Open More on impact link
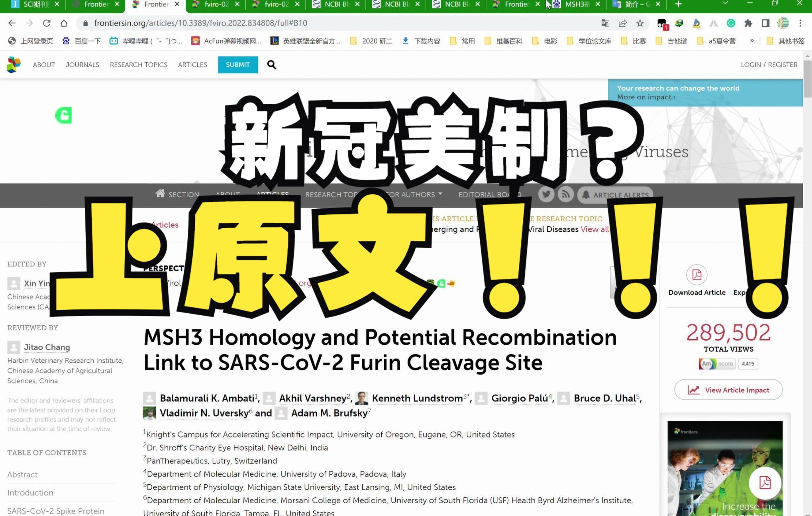Viewport: 812px width, 516px height. point(646,97)
